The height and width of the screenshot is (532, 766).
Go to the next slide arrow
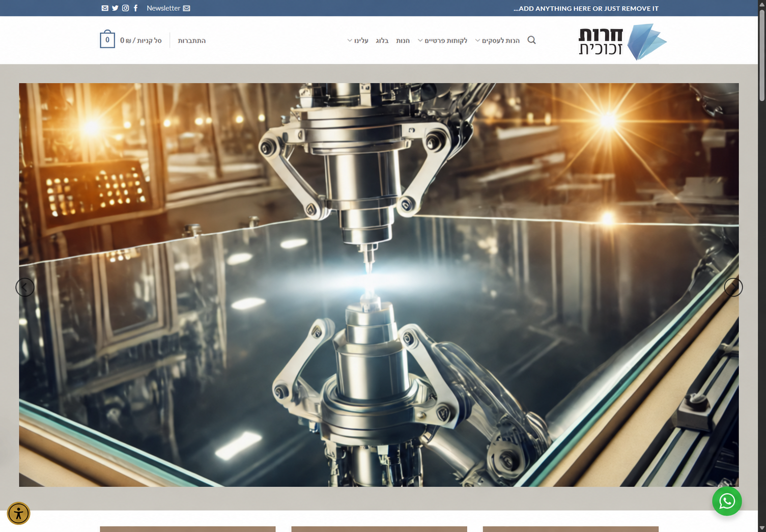733,288
